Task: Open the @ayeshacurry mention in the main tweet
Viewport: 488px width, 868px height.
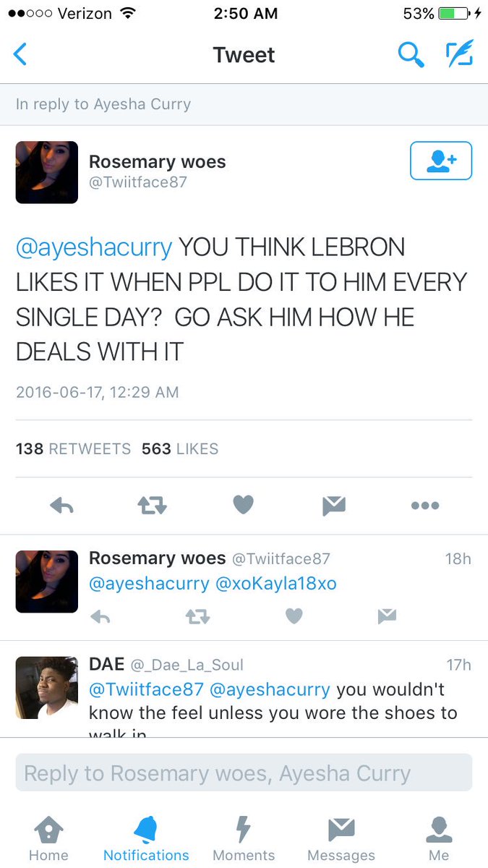Action: (94, 247)
